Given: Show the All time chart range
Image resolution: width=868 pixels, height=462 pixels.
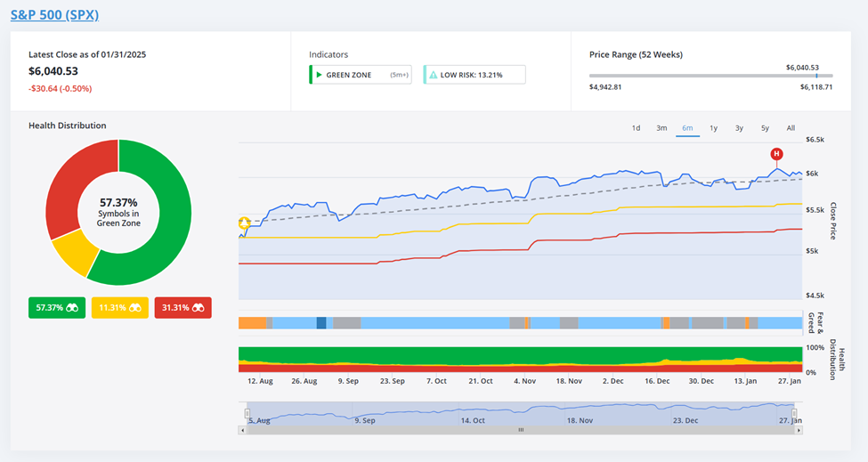Looking at the screenshot, I should click(791, 128).
